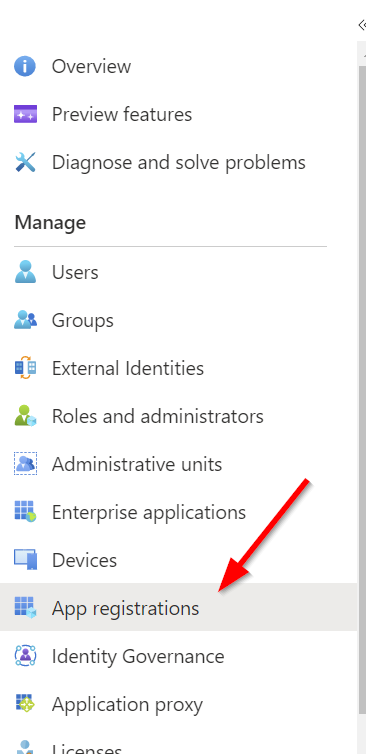The width and height of the screenshot is (366, 754).
Task: Open the Preview features text link
Action: 122,114
